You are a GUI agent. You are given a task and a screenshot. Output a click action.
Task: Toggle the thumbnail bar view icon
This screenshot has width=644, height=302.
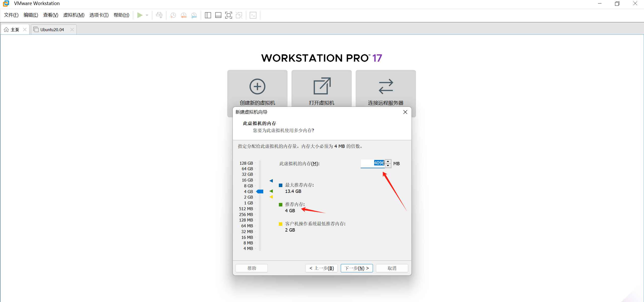pos(218,15)
